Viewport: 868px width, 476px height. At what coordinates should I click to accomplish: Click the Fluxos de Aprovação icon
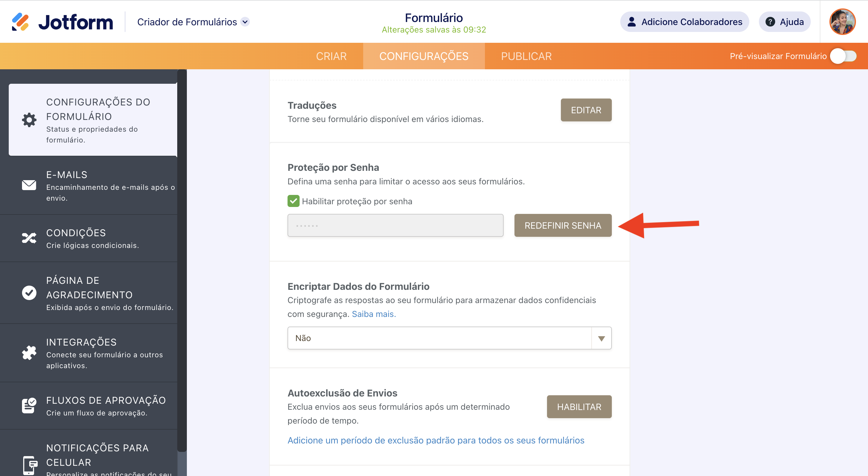tap(29, 405)
